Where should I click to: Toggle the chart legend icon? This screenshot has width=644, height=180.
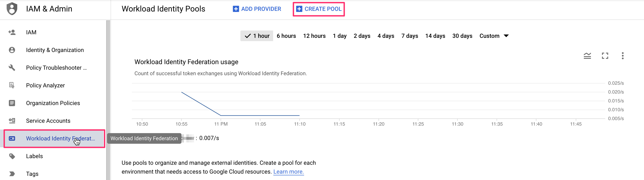(x=587, y=56)
